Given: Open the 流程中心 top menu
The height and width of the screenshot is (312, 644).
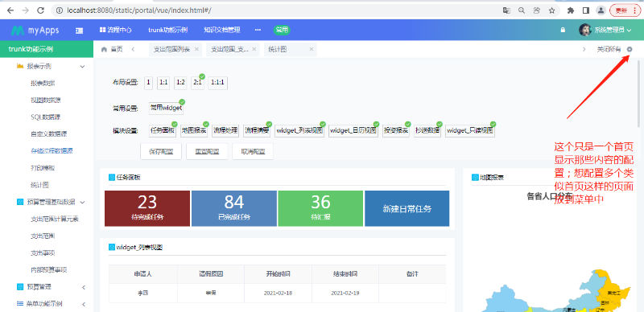Looking at the screenshot, I should (115, 30).
